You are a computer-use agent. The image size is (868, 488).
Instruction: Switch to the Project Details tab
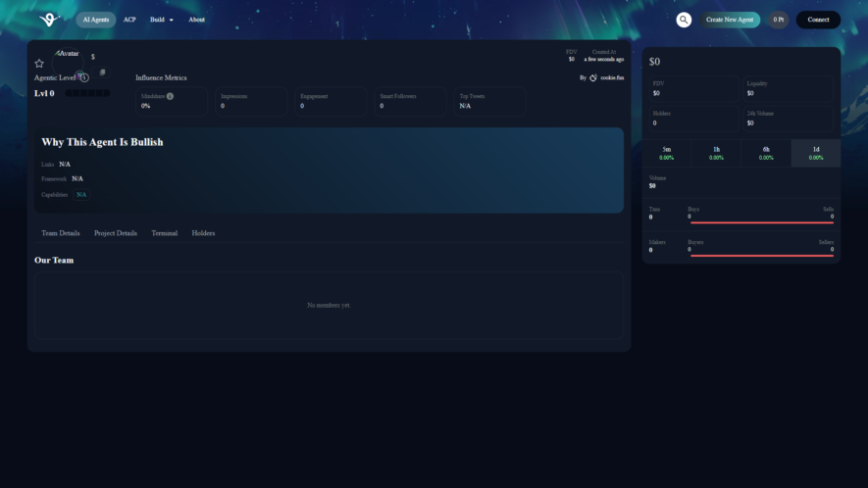point(115,233)
